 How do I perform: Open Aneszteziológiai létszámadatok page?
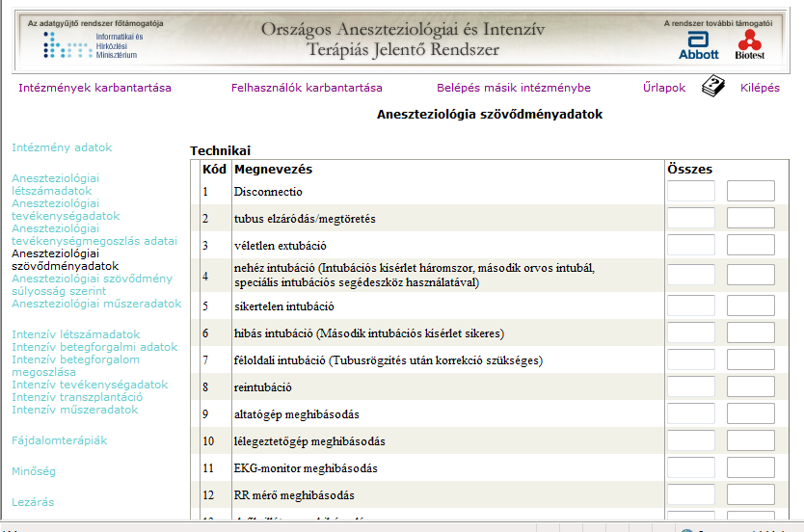click(x=55, y=184)
